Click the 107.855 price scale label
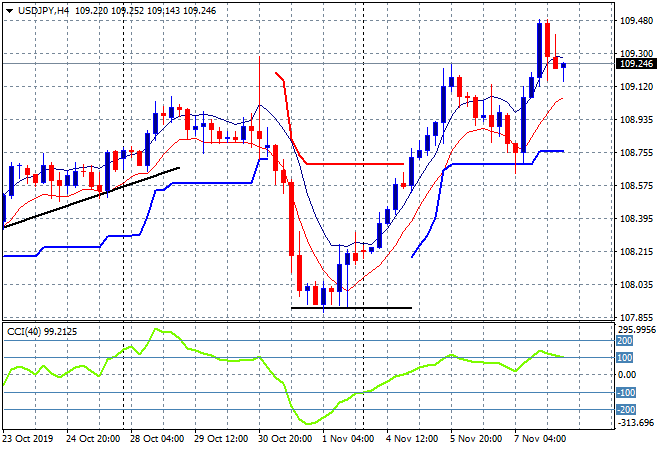This screenshot has width=660, height=450. click(x=636, y=317)
